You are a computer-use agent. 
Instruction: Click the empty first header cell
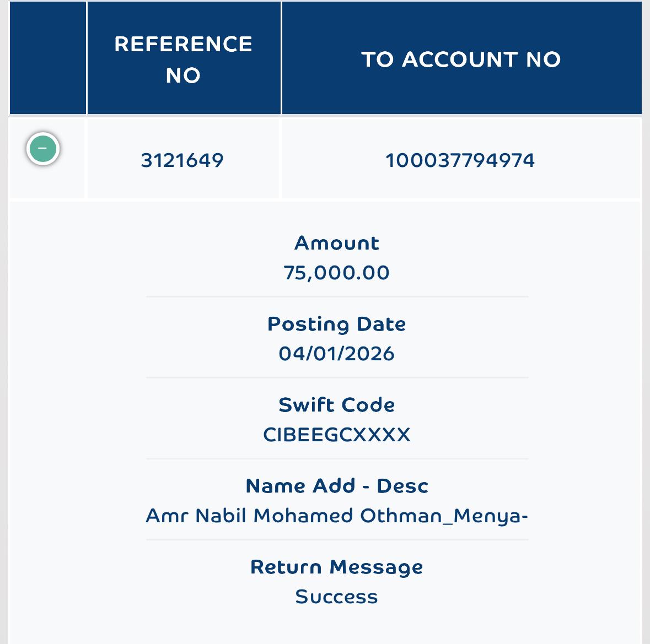point(47,57)
